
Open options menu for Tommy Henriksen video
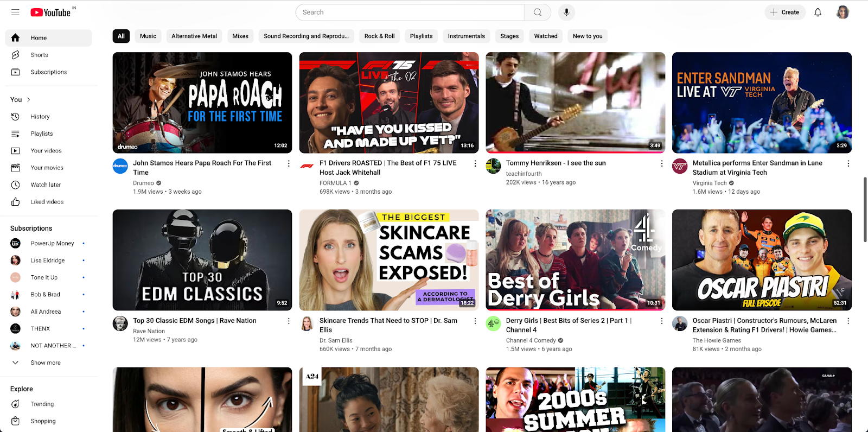(x=661, y=163)
